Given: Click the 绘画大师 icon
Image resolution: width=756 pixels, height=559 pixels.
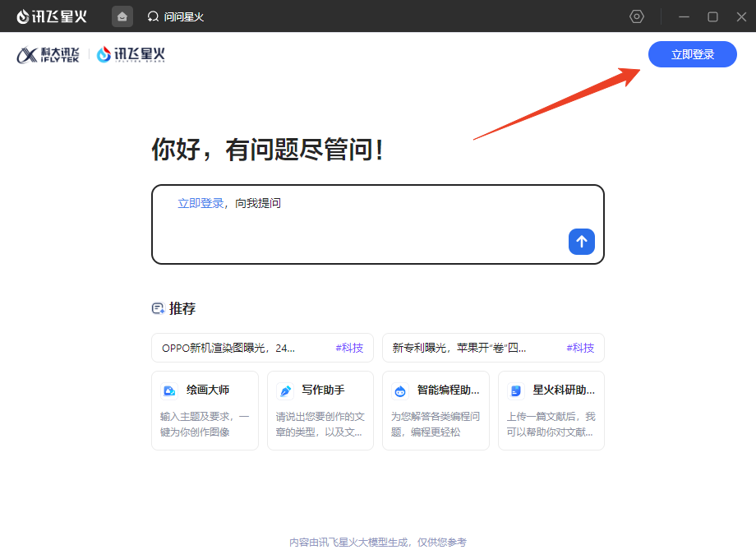Looking at the screenshot, I should pyautogui.click(x=169, y=390).
